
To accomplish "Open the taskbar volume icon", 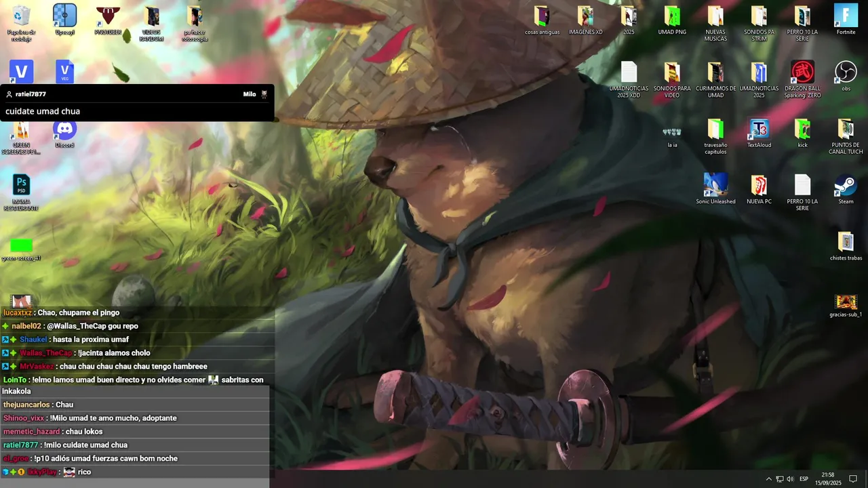I will pyautogui.click(x=790, y=479).
